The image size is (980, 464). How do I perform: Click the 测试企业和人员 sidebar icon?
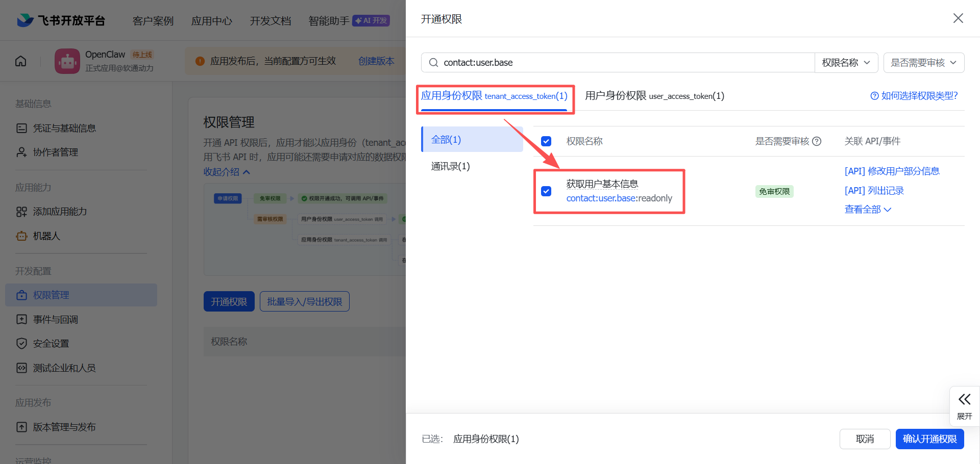tap(21, 368)
